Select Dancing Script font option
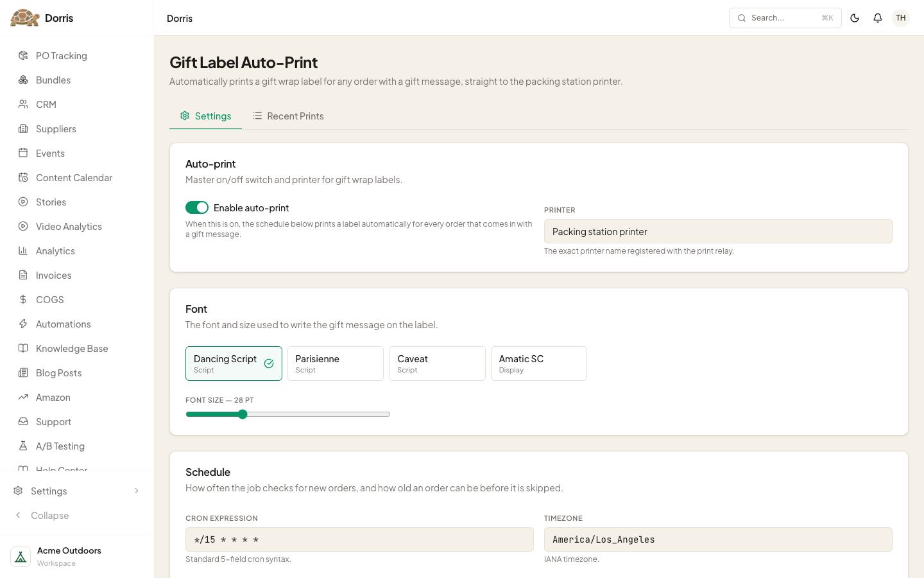The height and width of the screenshot is (578, 924). (234, 363)
